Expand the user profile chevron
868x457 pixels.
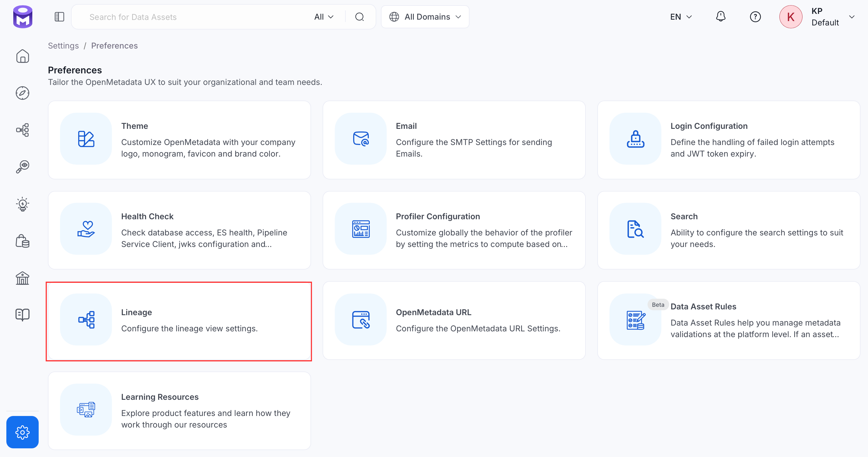(x=852, y=17)
